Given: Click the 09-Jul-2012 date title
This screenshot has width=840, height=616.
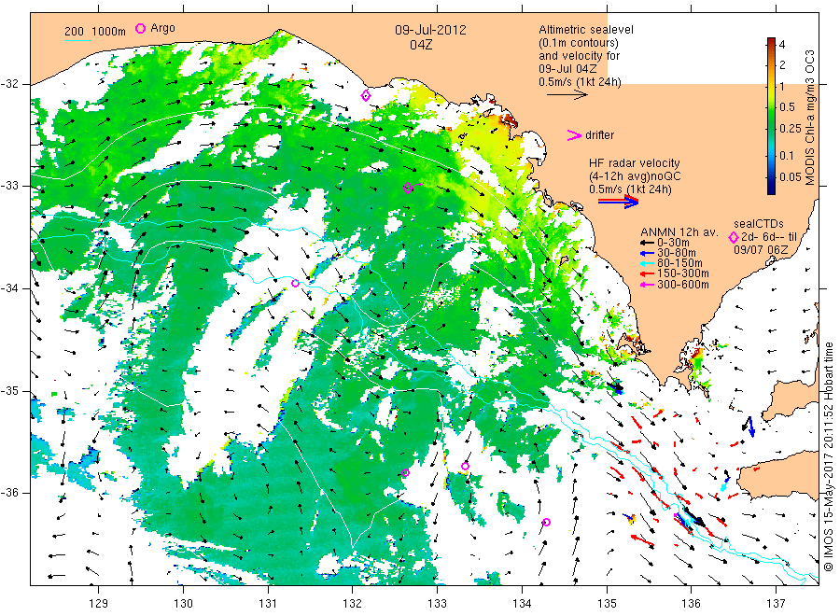Looking at the screenshot, I should [430, 30].
